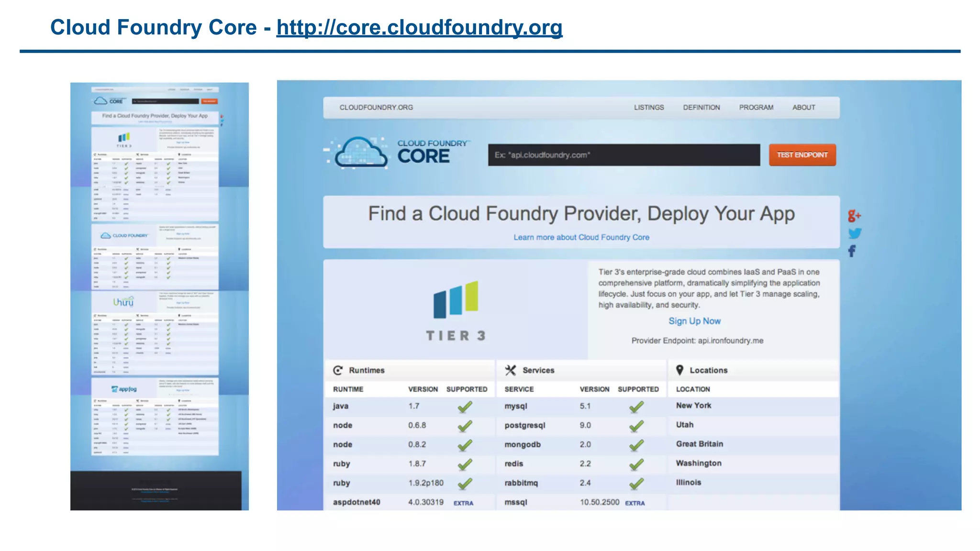Click Learn more about Cloud Foundry Core
Image resolution: width=980 pixels, height=551 pixels.
(581, 237)
